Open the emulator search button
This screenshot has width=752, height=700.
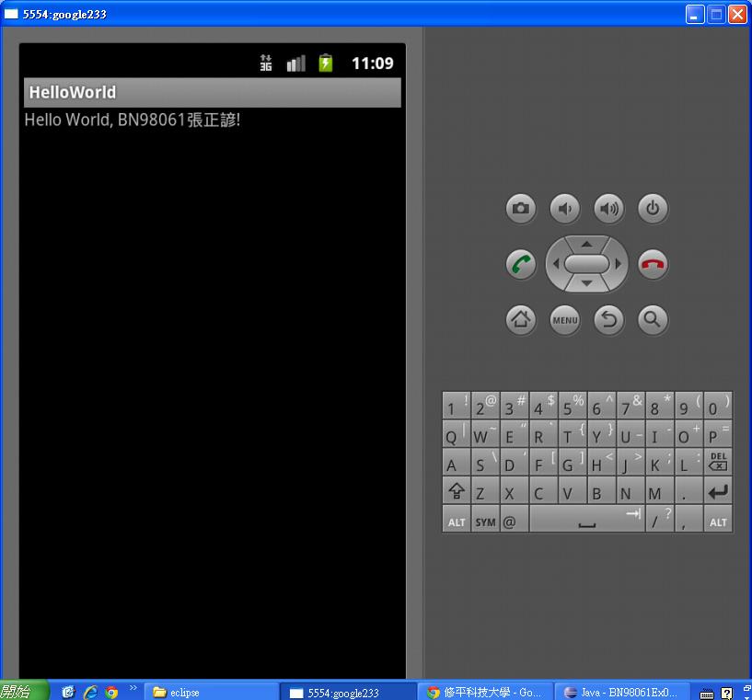tap(653, 320)
